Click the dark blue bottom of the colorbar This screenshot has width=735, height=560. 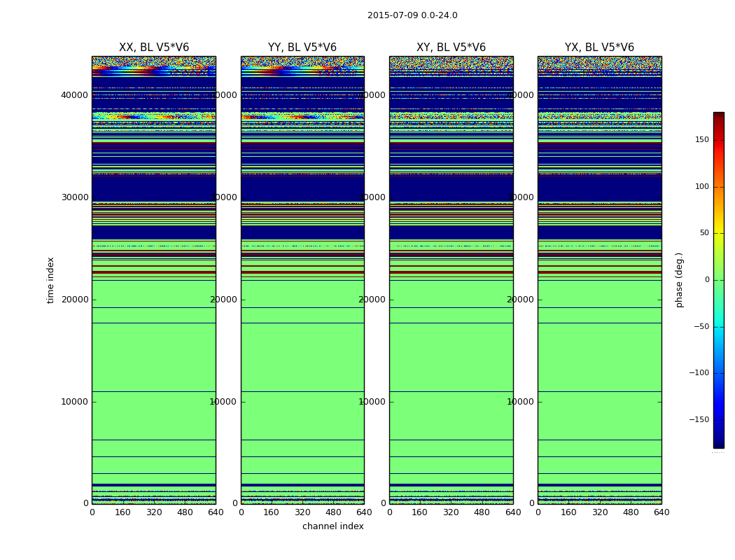pos(718,444)
